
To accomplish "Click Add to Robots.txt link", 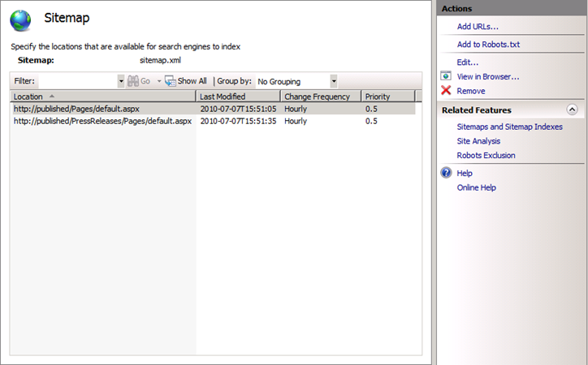I will tap(488, 45).
